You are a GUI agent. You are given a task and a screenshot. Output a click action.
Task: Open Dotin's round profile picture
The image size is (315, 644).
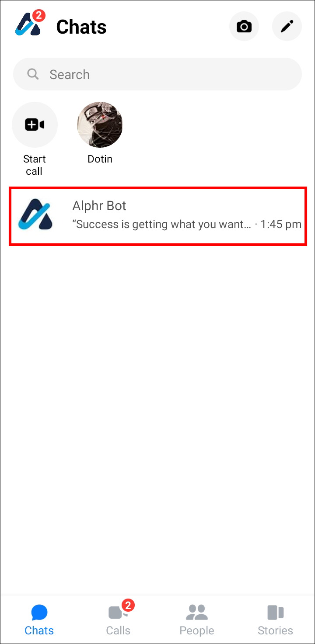(x=100, y=125)
